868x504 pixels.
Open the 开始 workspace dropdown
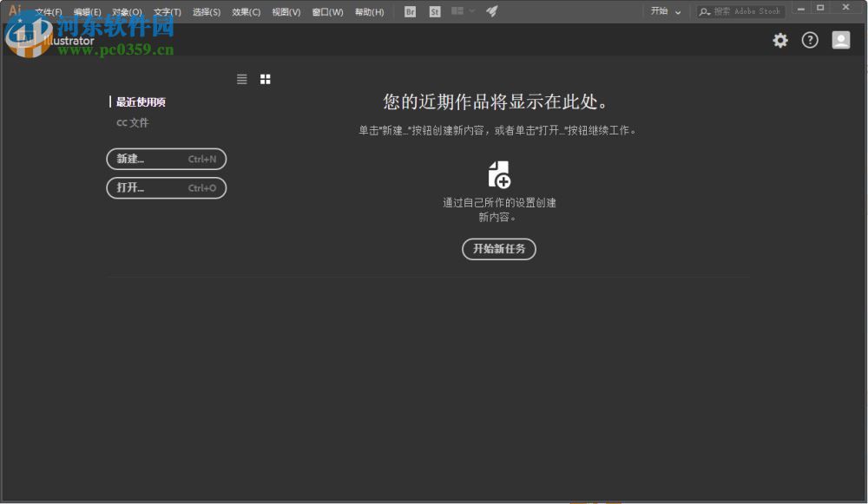pyautogui.click(x=664, y=11)
